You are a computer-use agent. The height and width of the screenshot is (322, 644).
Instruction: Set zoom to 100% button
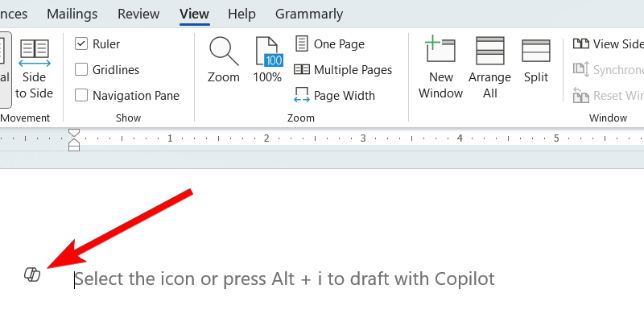pos(268,60)
